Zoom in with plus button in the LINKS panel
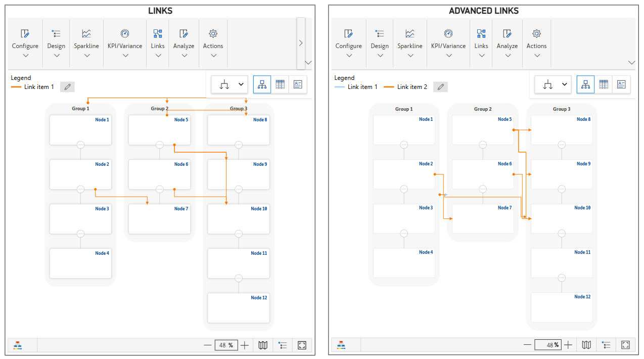 tap(245, 345)
